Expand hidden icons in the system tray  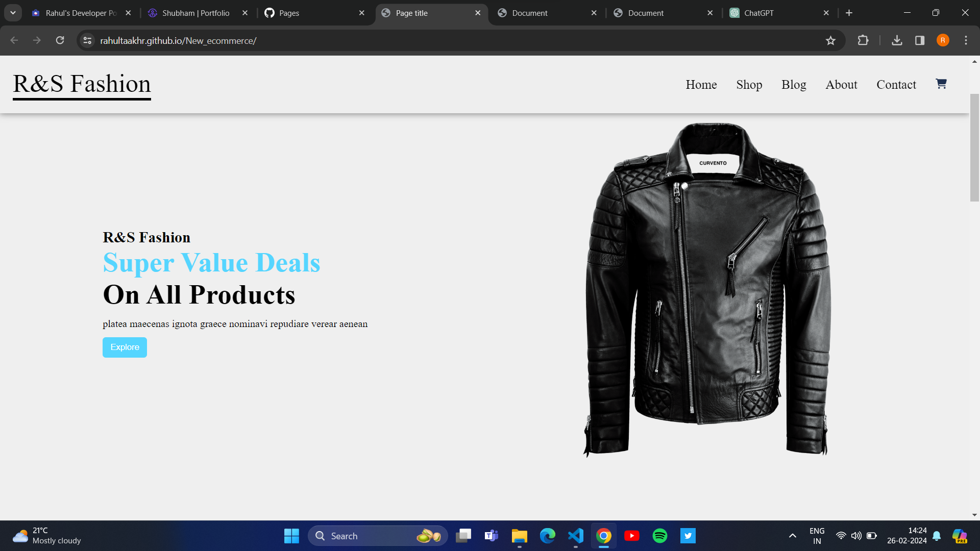pyautogui.click(x=793, y=536)
